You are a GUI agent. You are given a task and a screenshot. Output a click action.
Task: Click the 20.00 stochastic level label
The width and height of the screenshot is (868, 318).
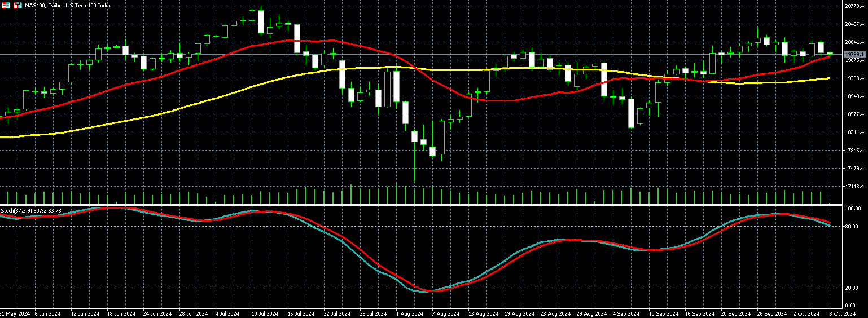[852, 288]
